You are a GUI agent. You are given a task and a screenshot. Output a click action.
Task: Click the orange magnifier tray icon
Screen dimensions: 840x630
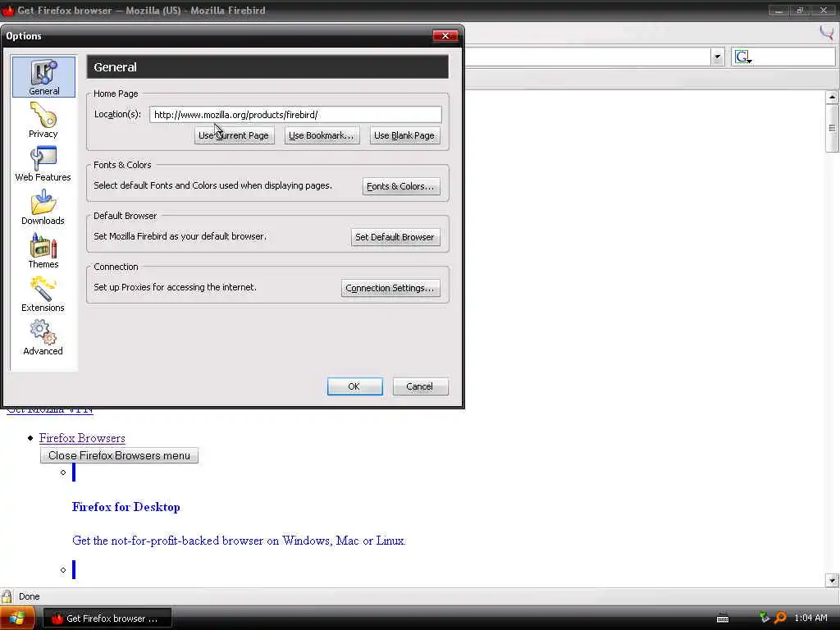point(781,618)
